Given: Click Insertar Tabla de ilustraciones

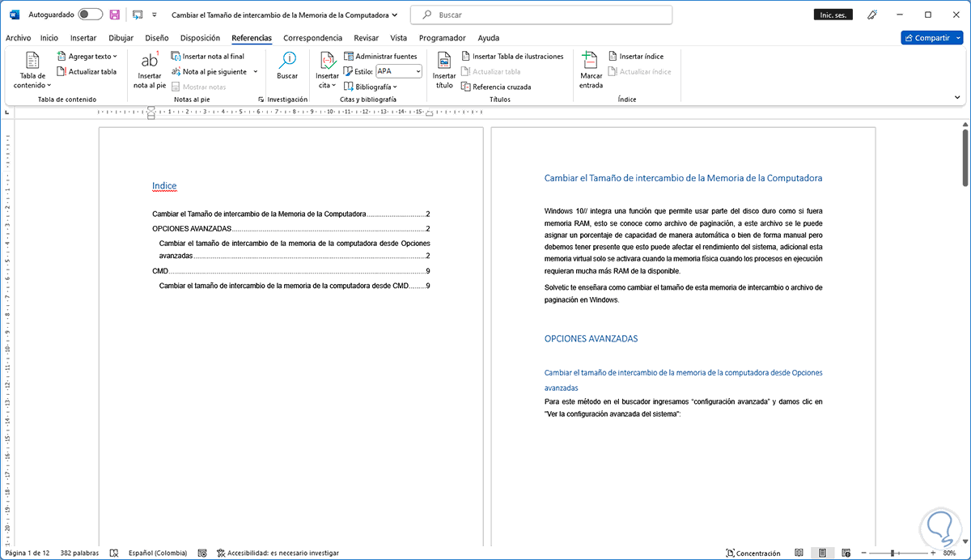Looking at the screenshot, I should [x=512, y=57].
